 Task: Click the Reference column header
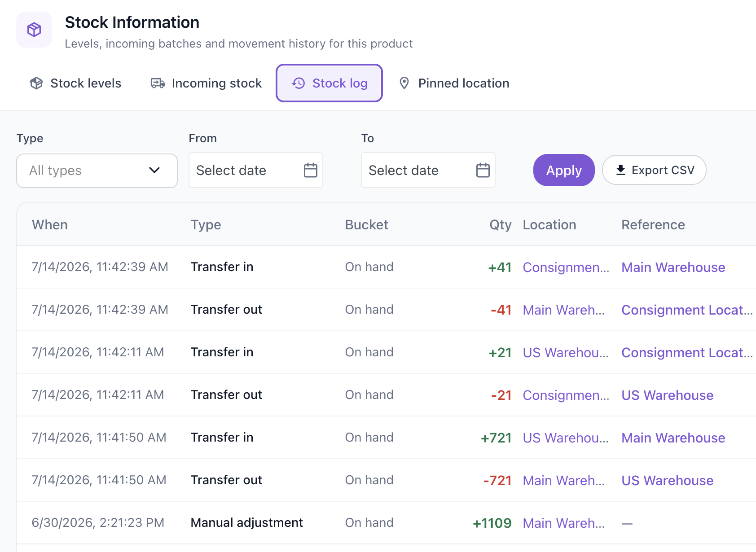(x=653, y=224)
